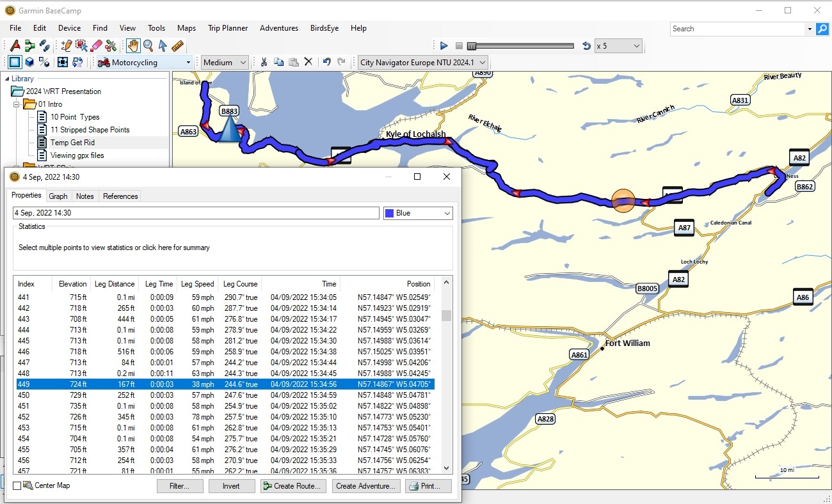Open the Adventures menu
This screenshot has width=832, height=504.
279,28
